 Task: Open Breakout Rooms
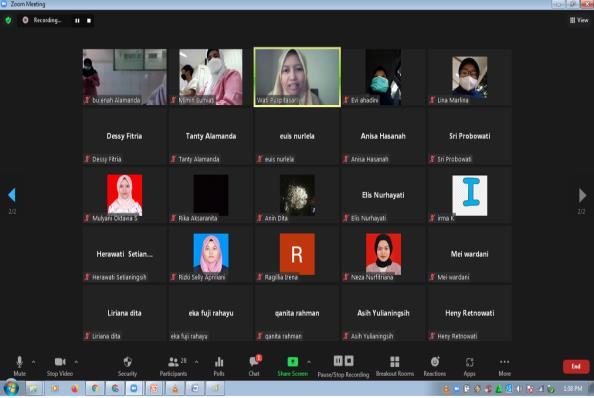[x=395, y=366]
